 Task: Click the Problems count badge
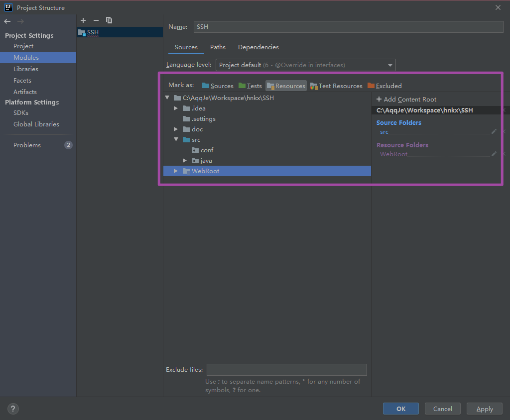(x=68, y=145)
